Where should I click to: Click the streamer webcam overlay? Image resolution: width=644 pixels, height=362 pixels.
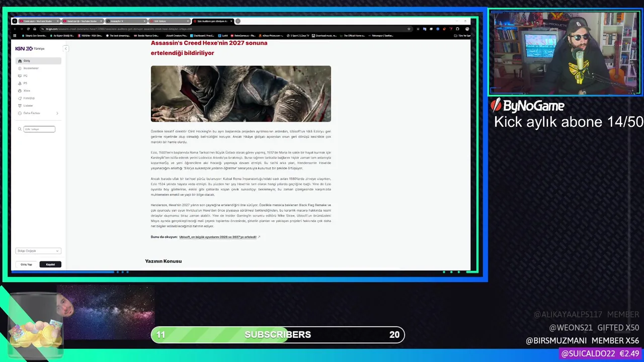565,53
